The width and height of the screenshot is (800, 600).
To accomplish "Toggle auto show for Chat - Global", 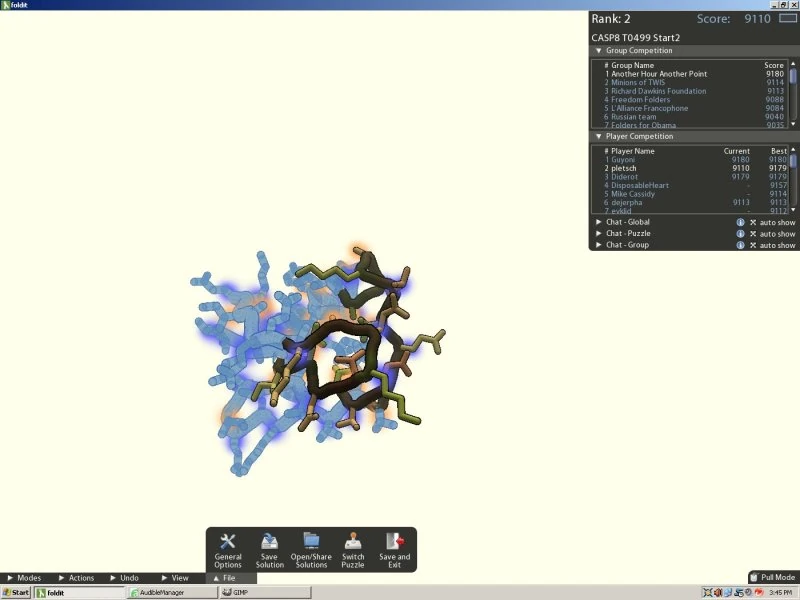I will pyautogui.click(x=753, y=222).
